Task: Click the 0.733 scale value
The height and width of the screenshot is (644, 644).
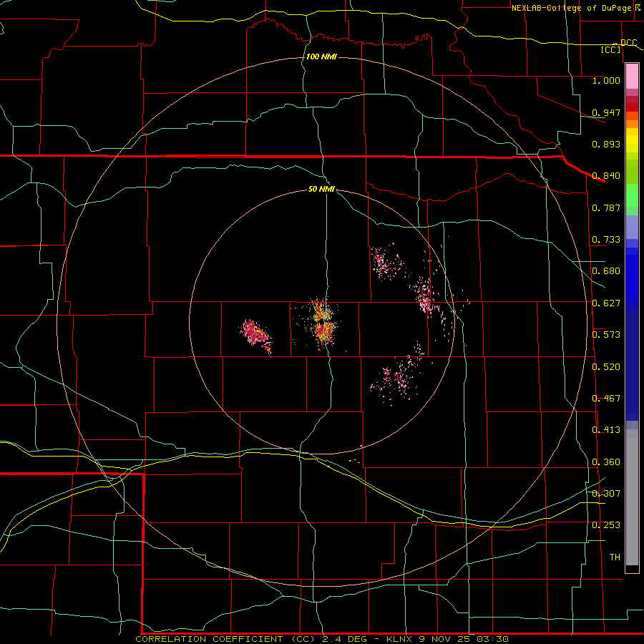Action: point(606,240)
